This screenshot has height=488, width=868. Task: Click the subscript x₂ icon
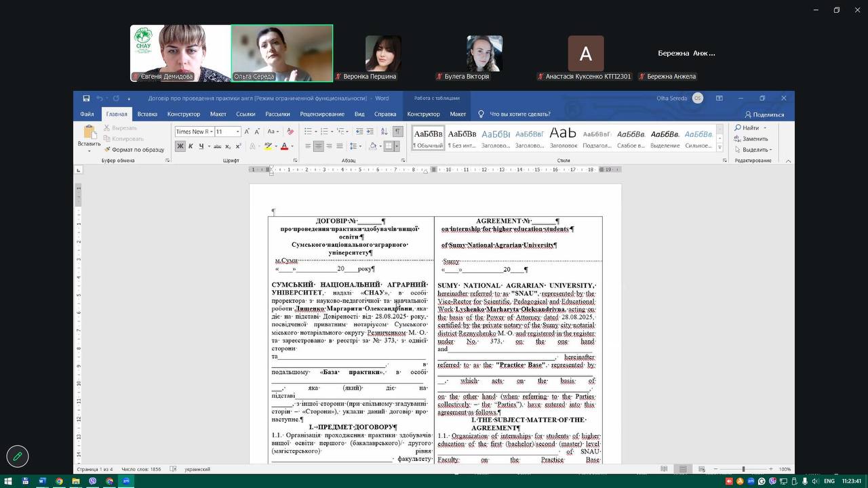(x=228, y=146)
